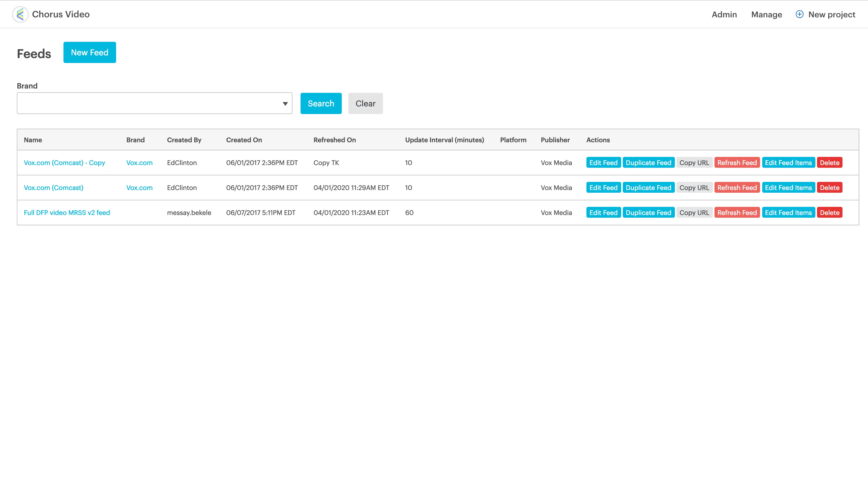
Task: Edit Feed Items of Vox.com (Comcast) - Copy
Action: (789, 163)
